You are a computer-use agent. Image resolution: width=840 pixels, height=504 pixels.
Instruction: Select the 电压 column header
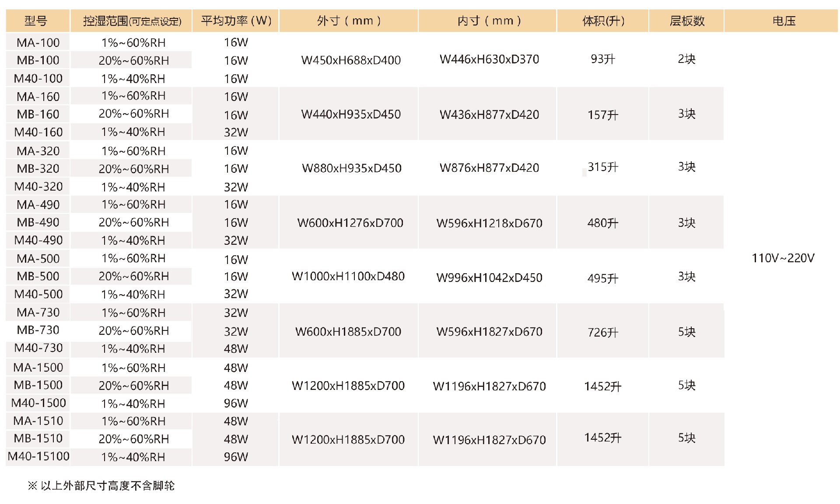click(x=784, y=21)
